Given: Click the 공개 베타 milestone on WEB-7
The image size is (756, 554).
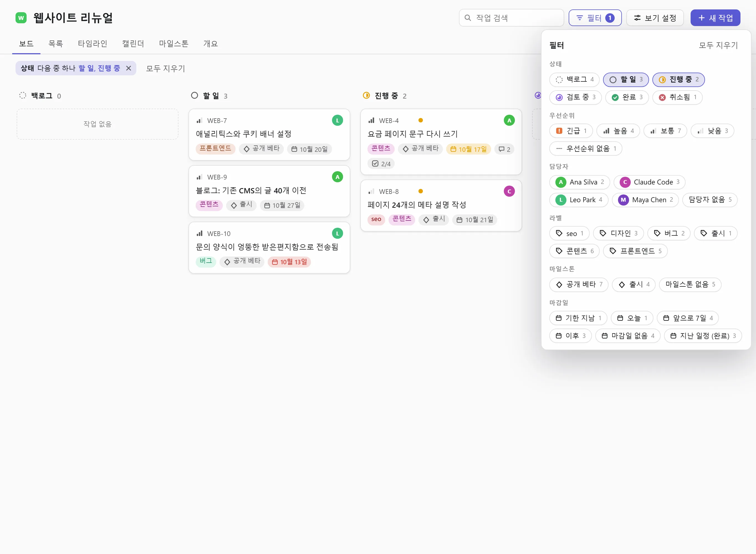Looking at the screenshot, I should pyautogui.click(x=261, y=148).
